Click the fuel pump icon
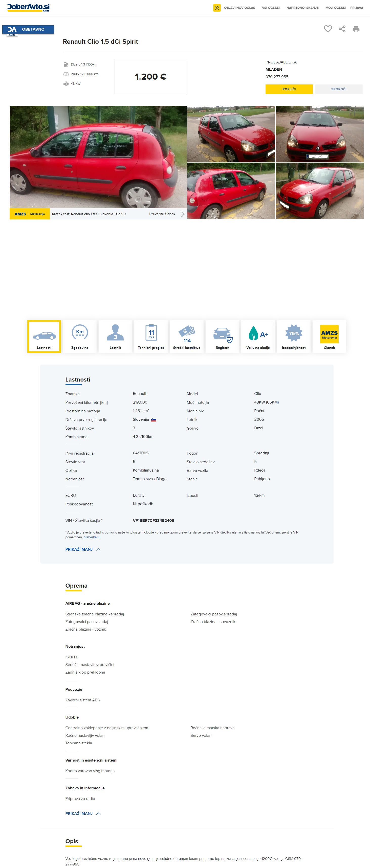370x868 pixels. point(66,64)
